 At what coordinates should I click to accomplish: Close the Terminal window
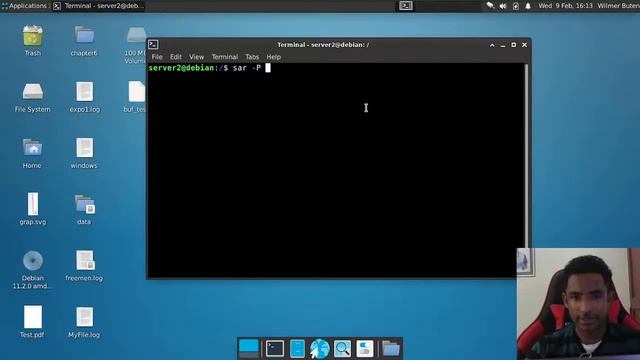(x=524, y=45)
